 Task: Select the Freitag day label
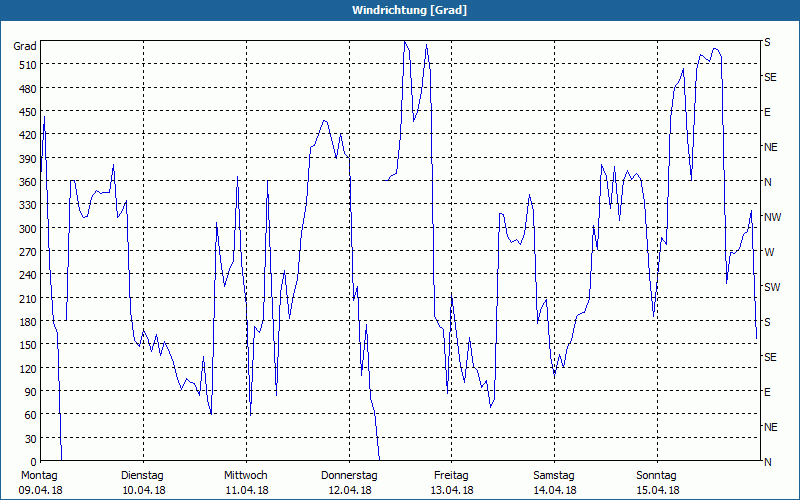(x=451, y=475)
